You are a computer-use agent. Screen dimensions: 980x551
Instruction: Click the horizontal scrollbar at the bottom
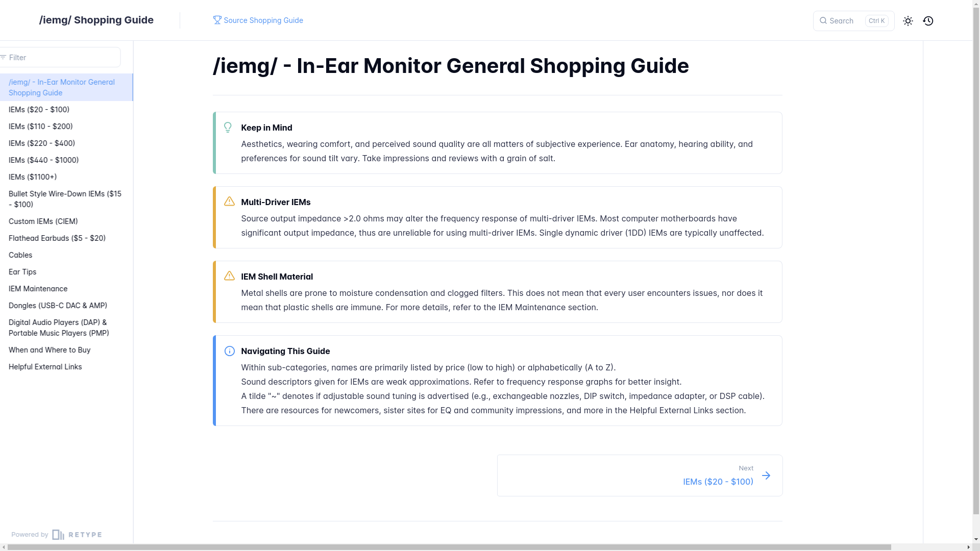[449, 547]
